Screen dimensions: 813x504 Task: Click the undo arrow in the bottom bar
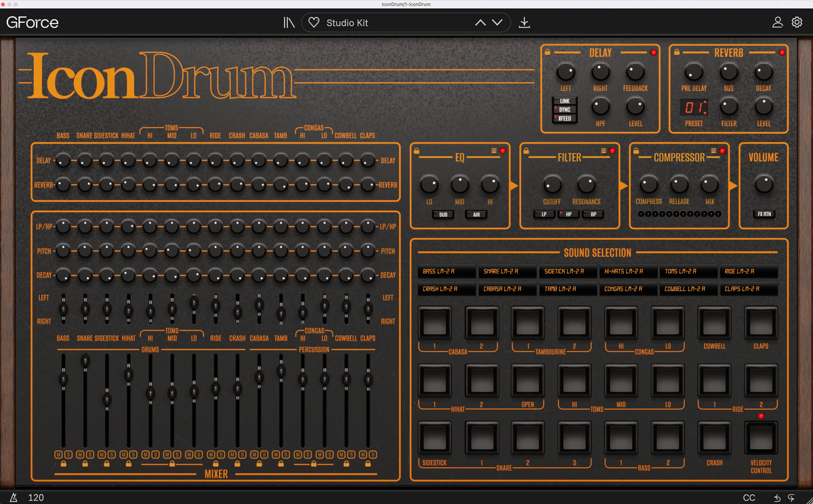click(x=776, y=498)
